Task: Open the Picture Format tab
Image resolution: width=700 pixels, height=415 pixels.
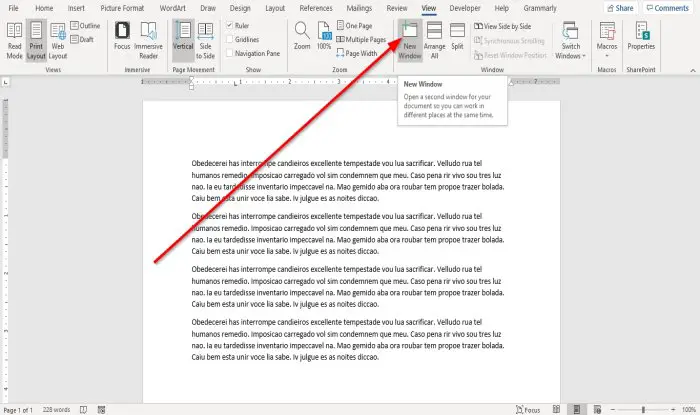Action: click(122, 8)
